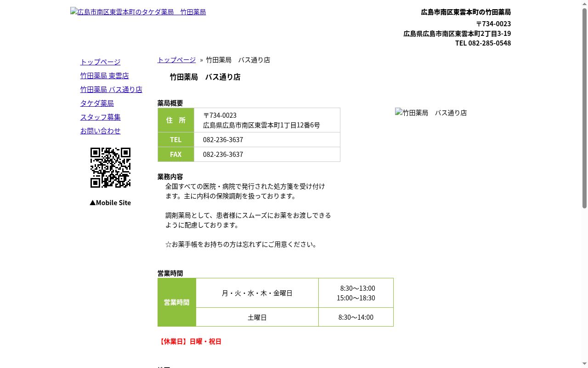Select the FAX row's 082-236-3637 cell
The height and width of the screenshot is (368, 588).
[267, 155]
